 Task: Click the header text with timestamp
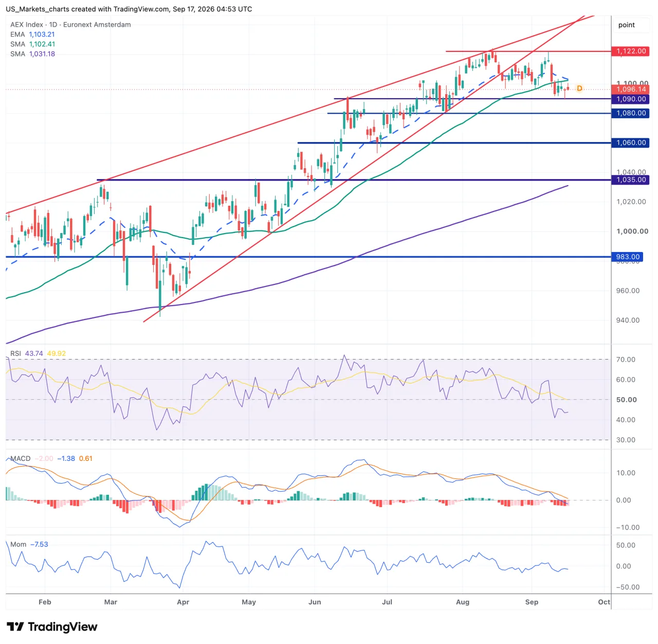click(x=129, y=9)
